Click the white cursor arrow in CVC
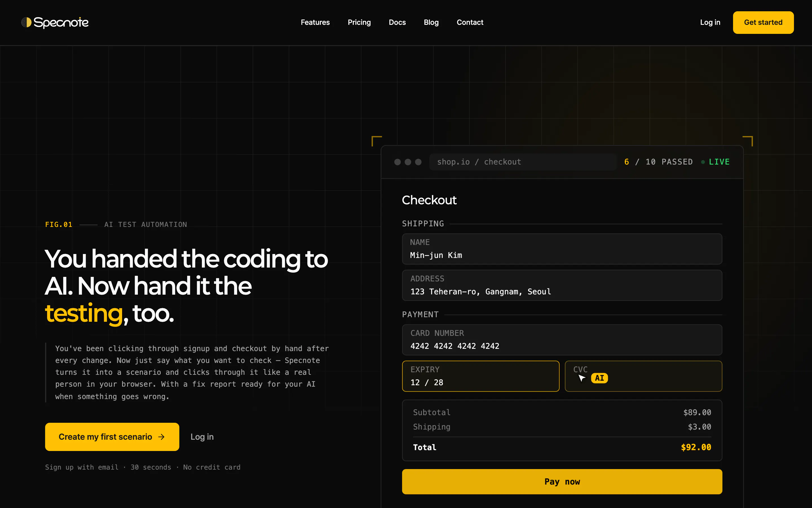Screen dimensions: 812x508 point(582,378)
